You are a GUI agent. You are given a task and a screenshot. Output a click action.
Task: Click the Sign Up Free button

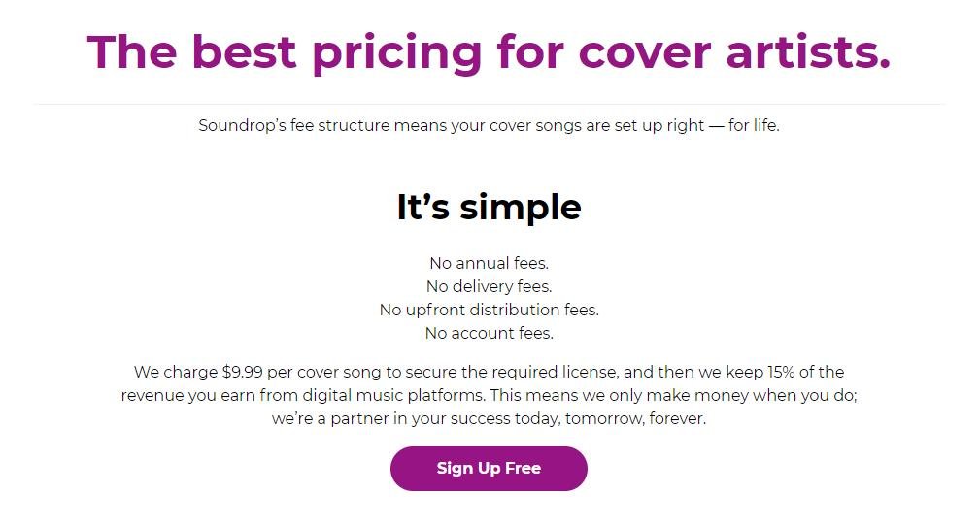tap(489, 469)
